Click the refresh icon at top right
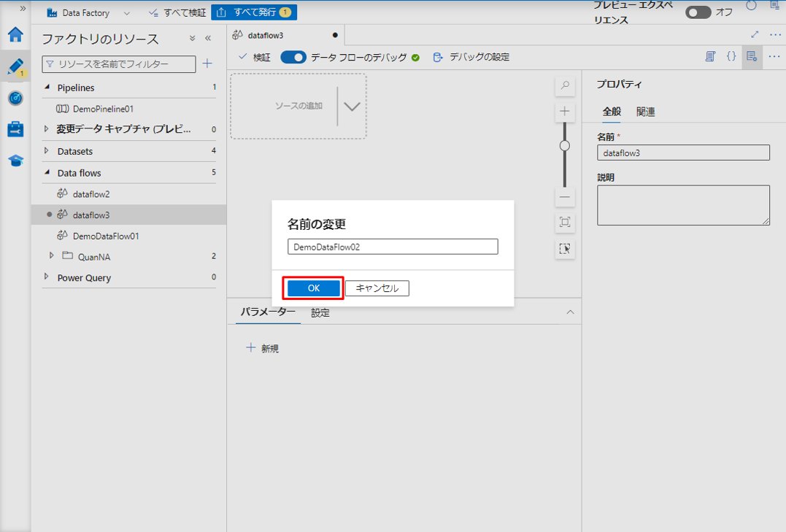 (751, 6)
